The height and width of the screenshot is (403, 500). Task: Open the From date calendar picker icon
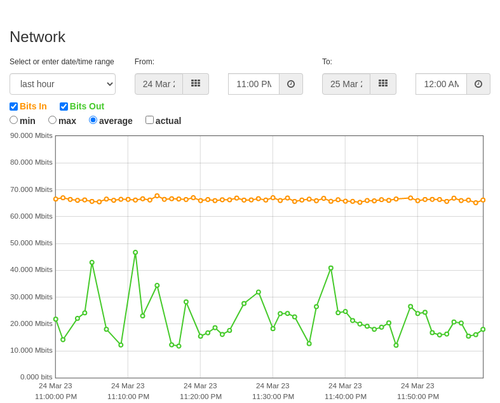click(196, 84)
